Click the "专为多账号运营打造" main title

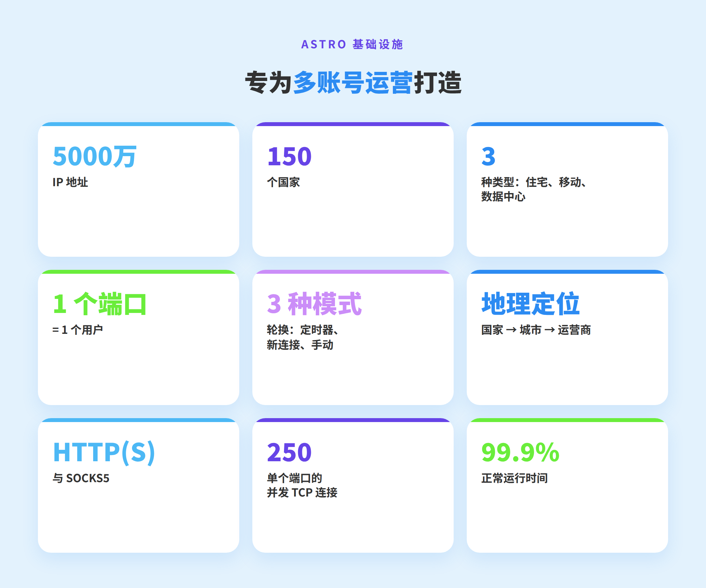click(x=353, y=82)
